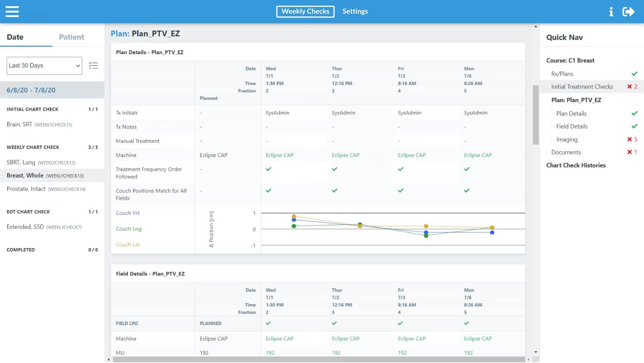
Task: Select the 6/8/20 - 7/8/20 date range
Action: (x=31, y=90)
